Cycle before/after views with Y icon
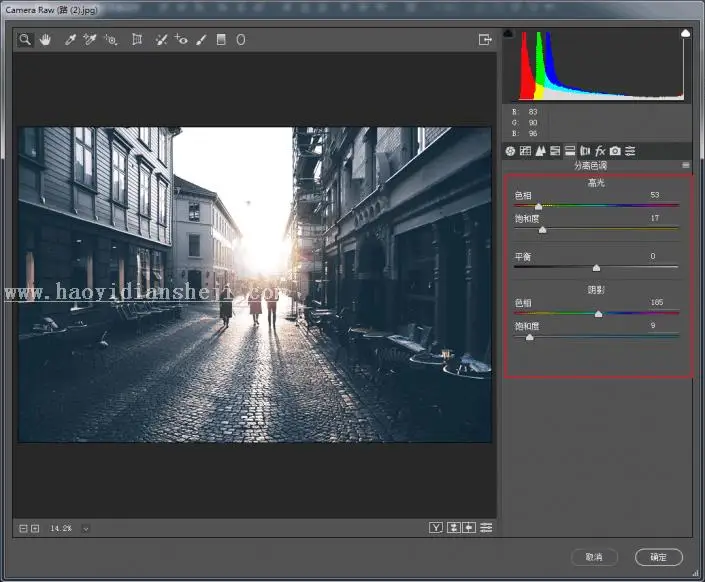The height and width of the screenshot is (582, 705). (436, 528)
